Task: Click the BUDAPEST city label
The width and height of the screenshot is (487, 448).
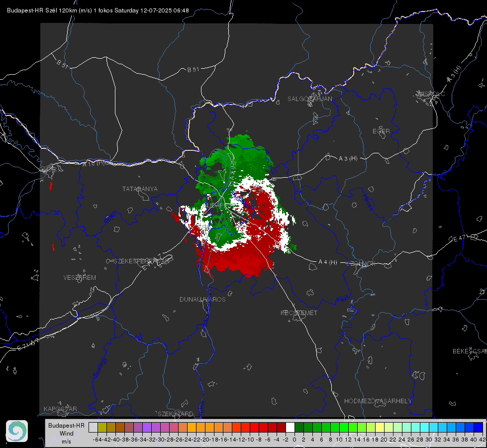Action: point(218,206)
